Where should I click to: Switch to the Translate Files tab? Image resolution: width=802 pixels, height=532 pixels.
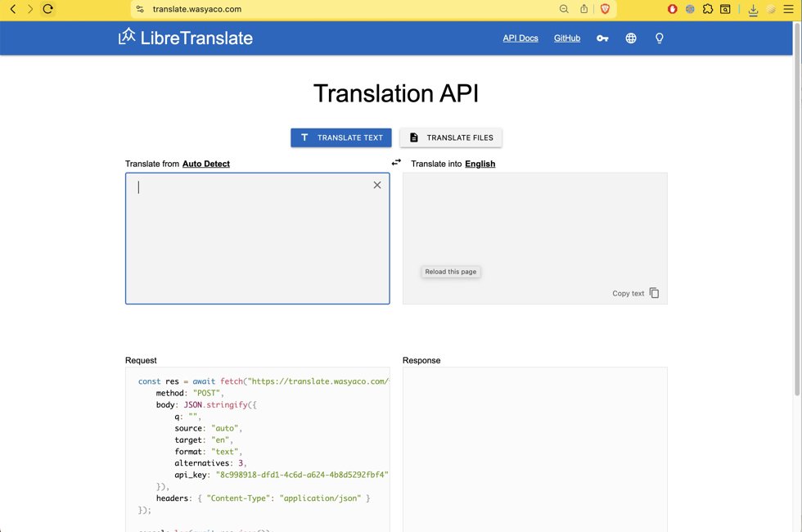(x=450, y=137)
